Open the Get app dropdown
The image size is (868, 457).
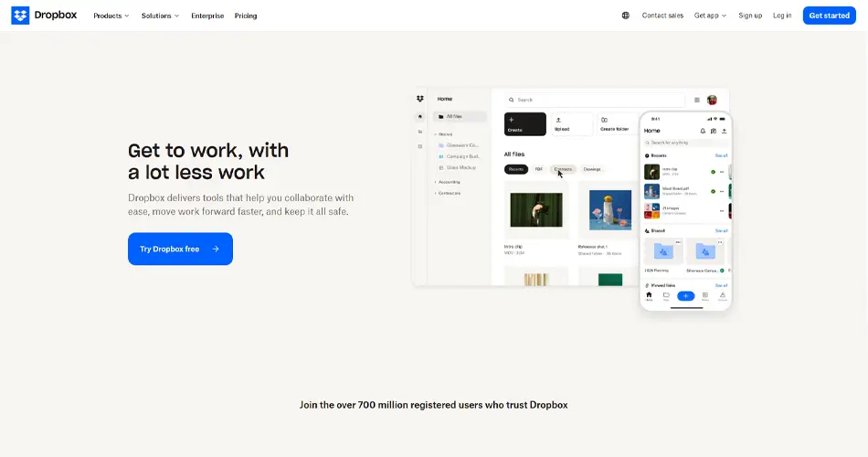click(710, 16)
